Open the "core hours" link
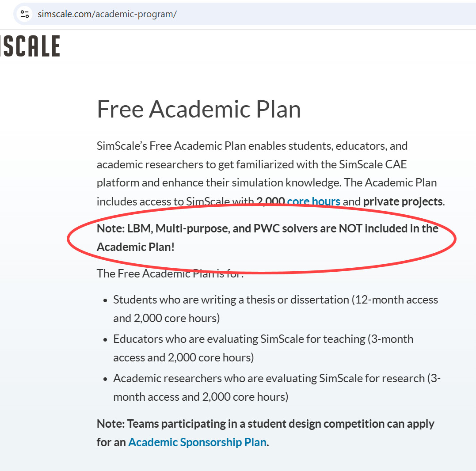 [x=313, y=201]
